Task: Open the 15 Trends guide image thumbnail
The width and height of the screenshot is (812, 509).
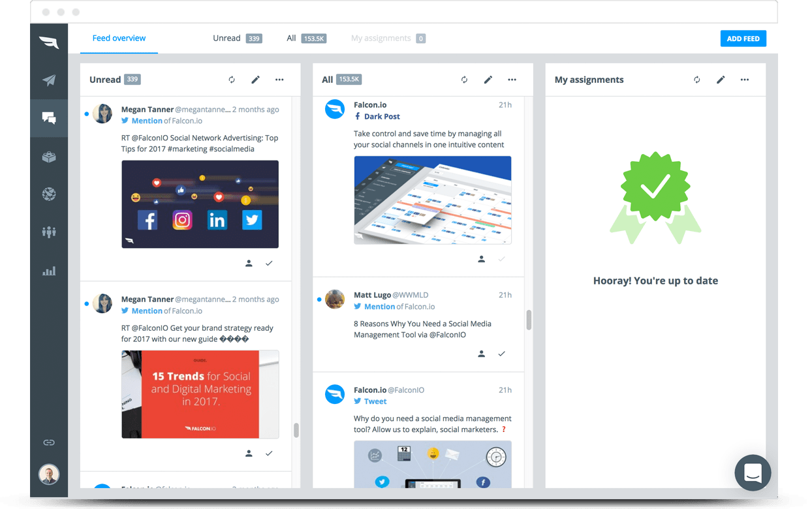Action: point(200,394)
